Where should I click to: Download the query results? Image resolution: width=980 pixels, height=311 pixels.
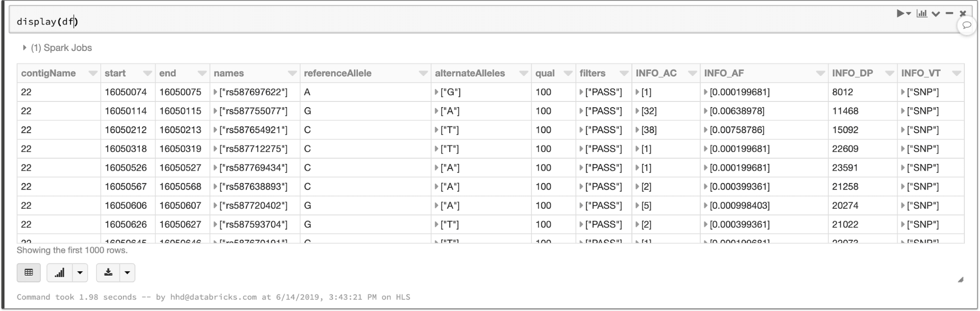(108, 273)
